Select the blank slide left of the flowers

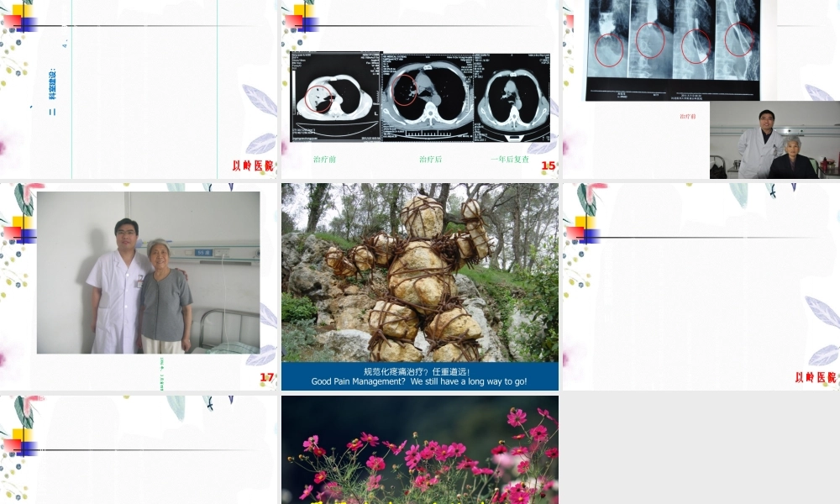click(x=139, y=450)
